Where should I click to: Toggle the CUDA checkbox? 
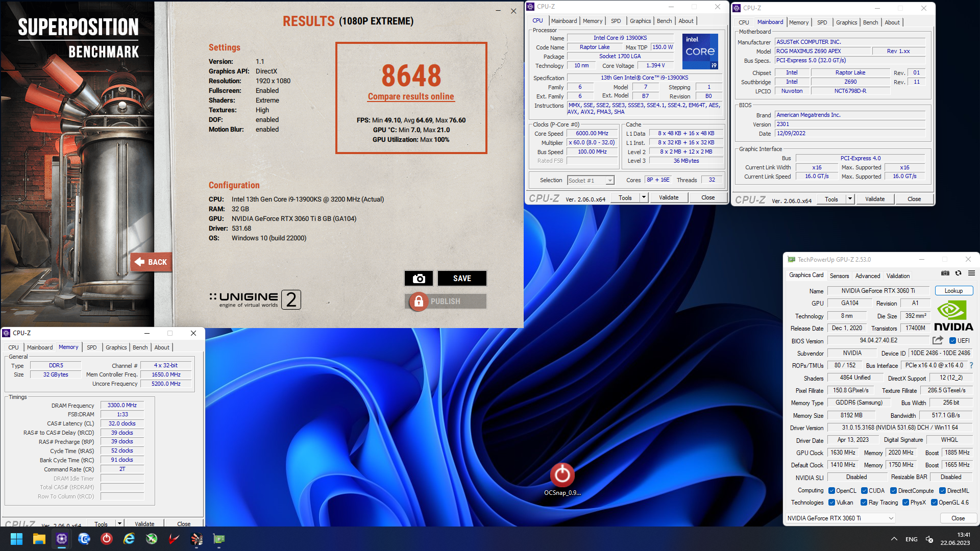[x=864, y=491]
